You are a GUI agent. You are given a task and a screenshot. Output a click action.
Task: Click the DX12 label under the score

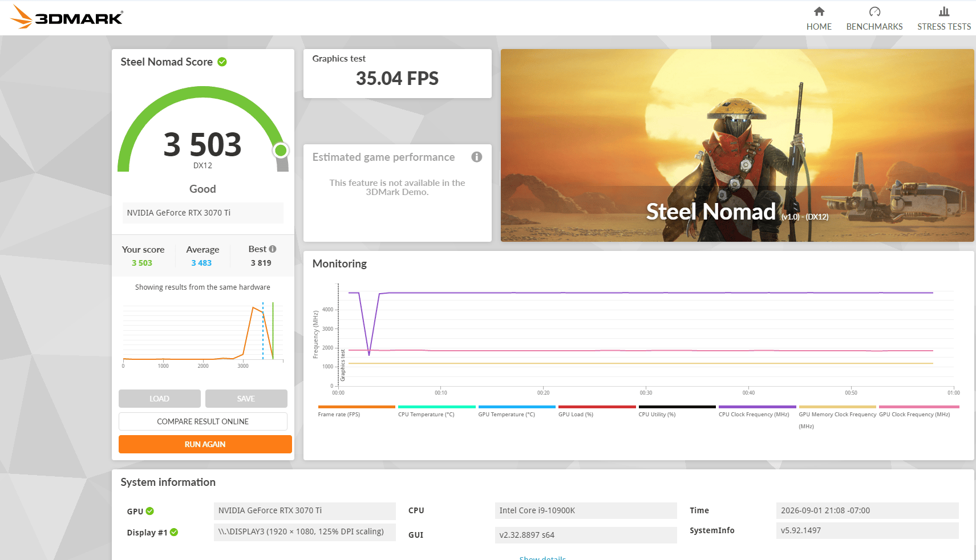click(x=203, y=165)
